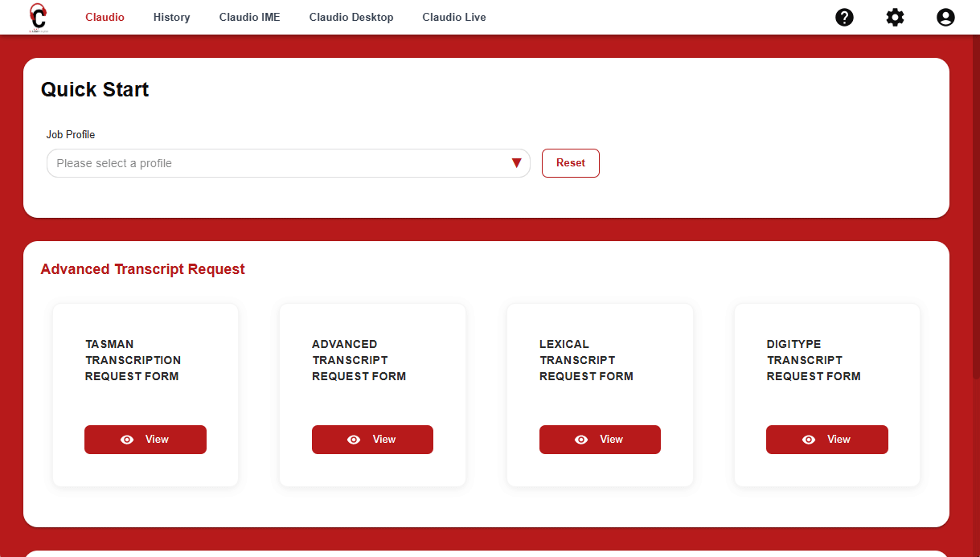Switch to the History tab
This screenshot has height=557, width=980.
point(171,17)
